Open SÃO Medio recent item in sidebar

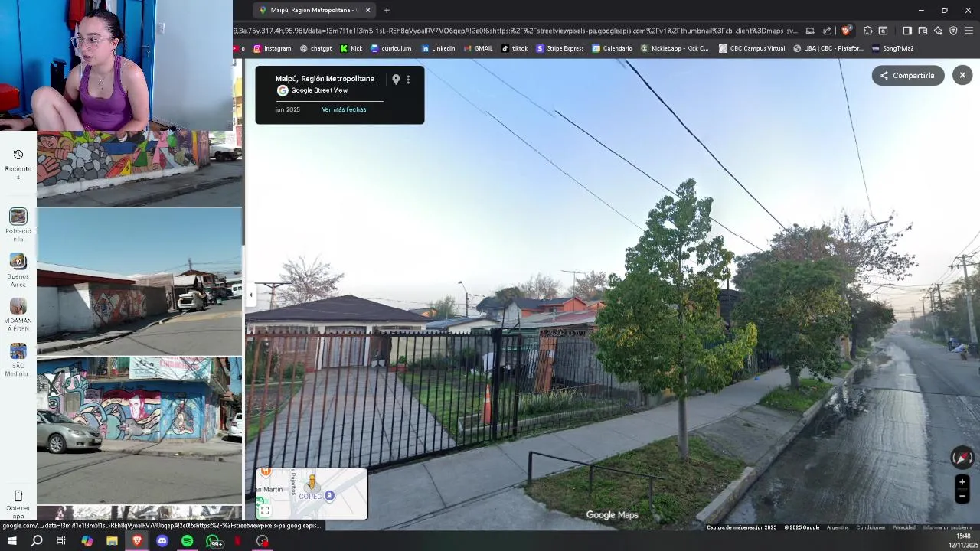click(x=18, y=360)
